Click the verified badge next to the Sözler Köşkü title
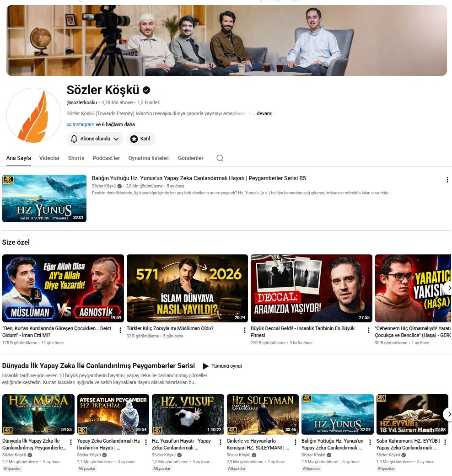The height and width of the screenshot is (476, 452). pyautogui.click(x=146, y=90)
